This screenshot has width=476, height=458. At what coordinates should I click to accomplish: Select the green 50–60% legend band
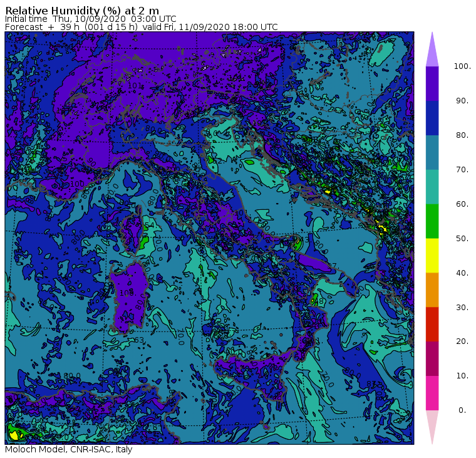[x=432, y=221]
